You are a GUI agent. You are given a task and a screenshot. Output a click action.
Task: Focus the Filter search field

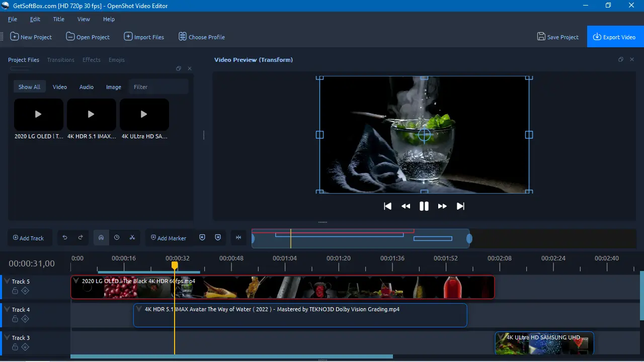[158, 87]
